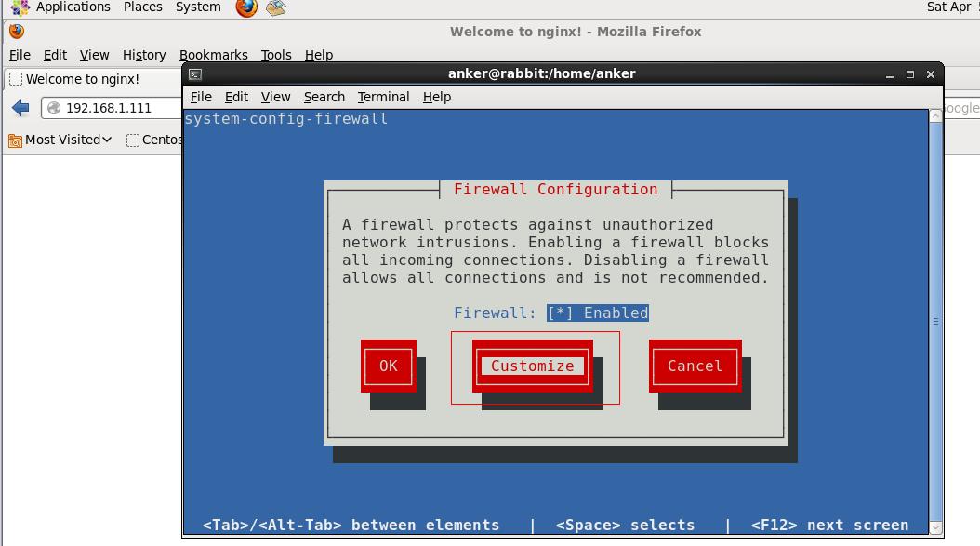Select the Welcome to nginx! tab
Viewport: 980px width, 546px height.
tap(92, 79)
